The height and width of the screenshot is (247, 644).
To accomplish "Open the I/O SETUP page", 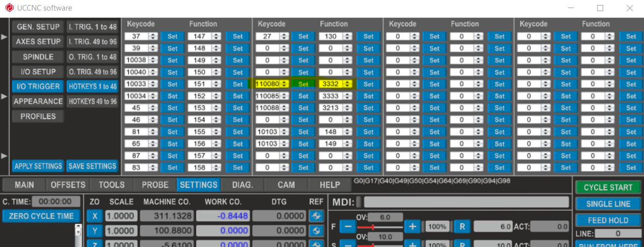I will (38, 72).
